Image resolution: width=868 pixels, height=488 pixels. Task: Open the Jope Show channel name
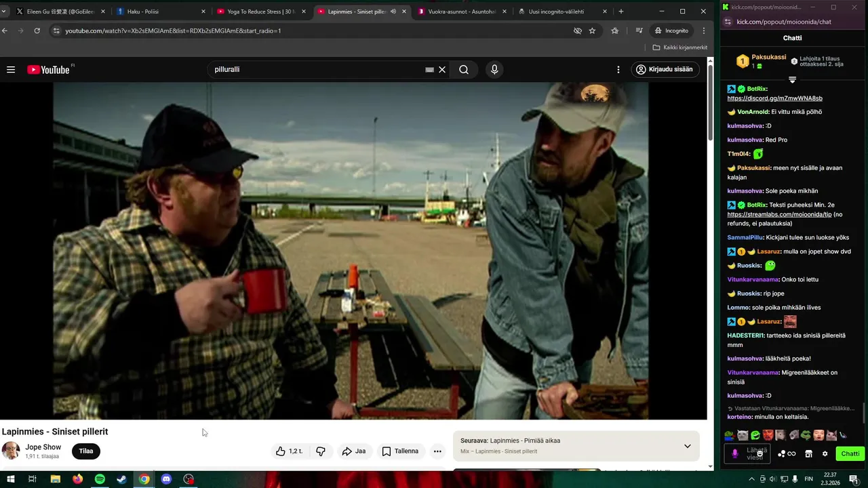pyautogui.click(x=43, y=447)
